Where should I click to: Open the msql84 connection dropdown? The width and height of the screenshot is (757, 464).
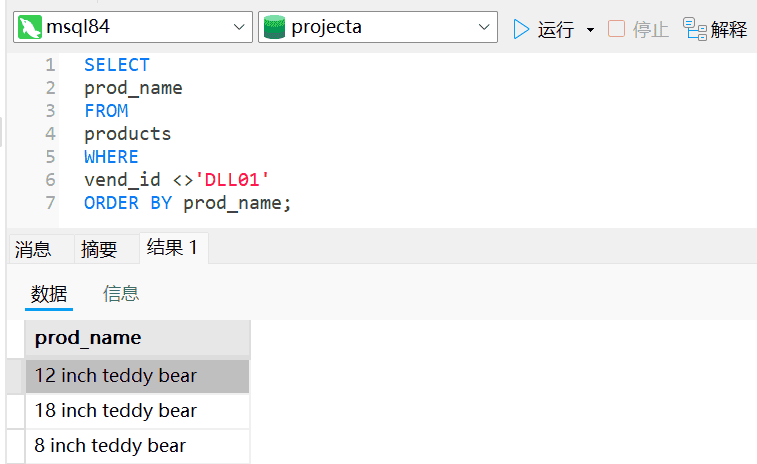click(x=239, y=27)
